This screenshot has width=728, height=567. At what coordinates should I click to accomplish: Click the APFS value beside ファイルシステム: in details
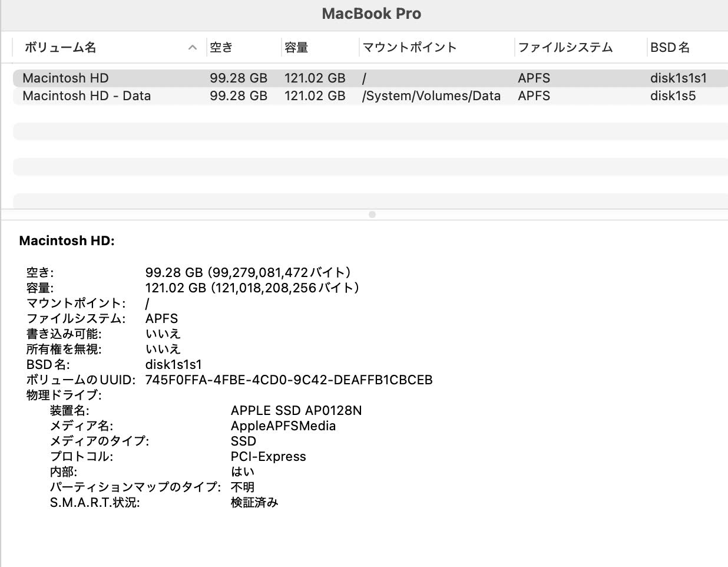161,318
